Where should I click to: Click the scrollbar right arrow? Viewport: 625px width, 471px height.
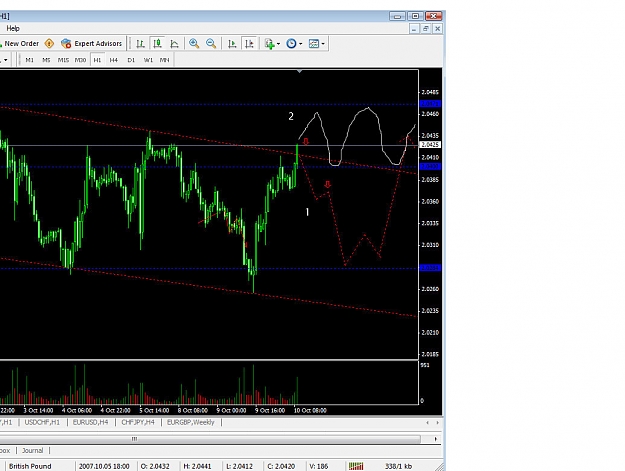click(x=436, y=439)
